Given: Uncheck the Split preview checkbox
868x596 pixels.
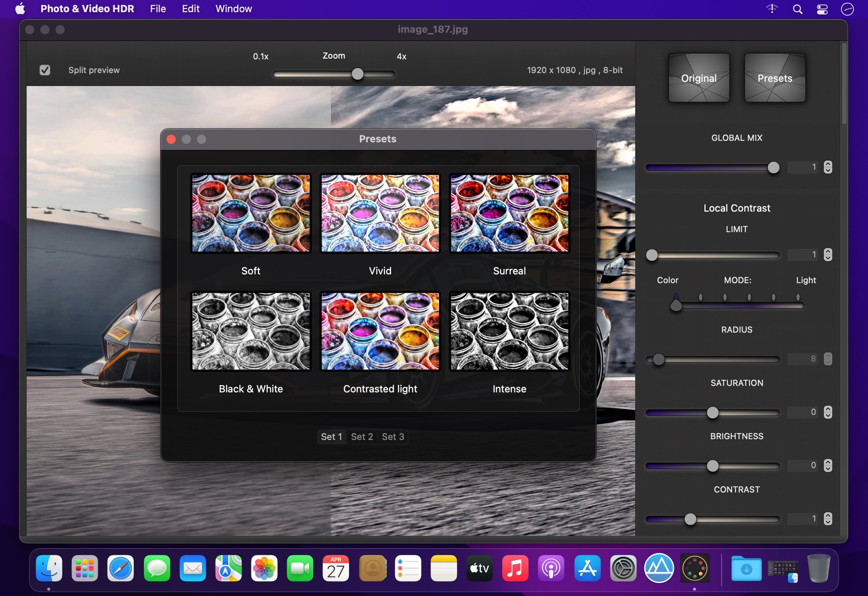Looking at the screenshot, I should coord(45,70).
